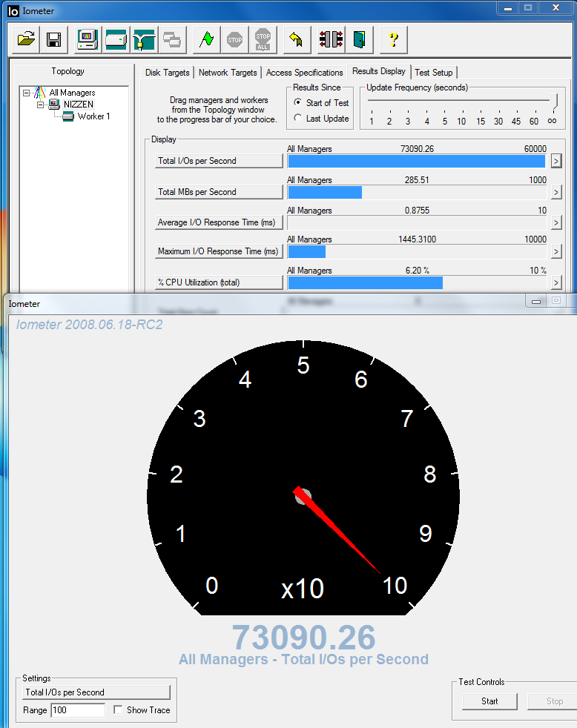The image size is (577, 728).
Task: Start new disk worker icon
Action: click(116, 39)
